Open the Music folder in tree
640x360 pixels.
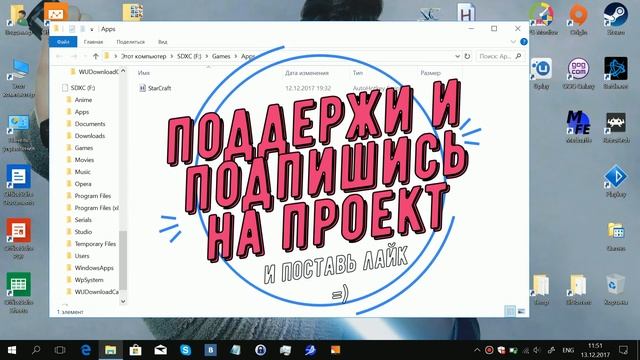click(82, 172)
